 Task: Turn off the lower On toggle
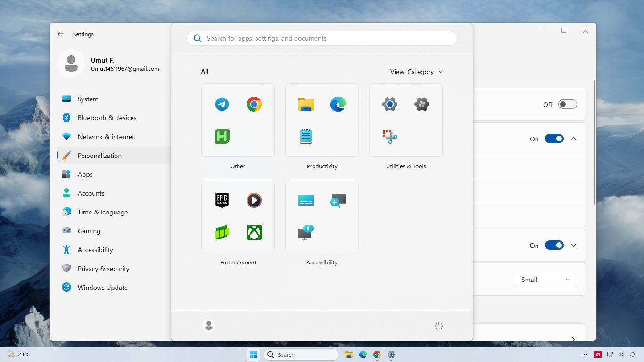pyautogui.click(x=554, y=246)
